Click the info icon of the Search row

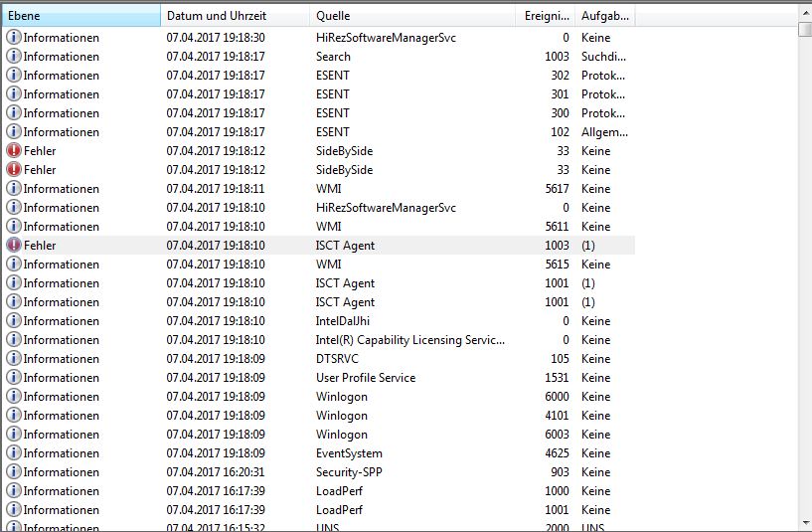14,56
